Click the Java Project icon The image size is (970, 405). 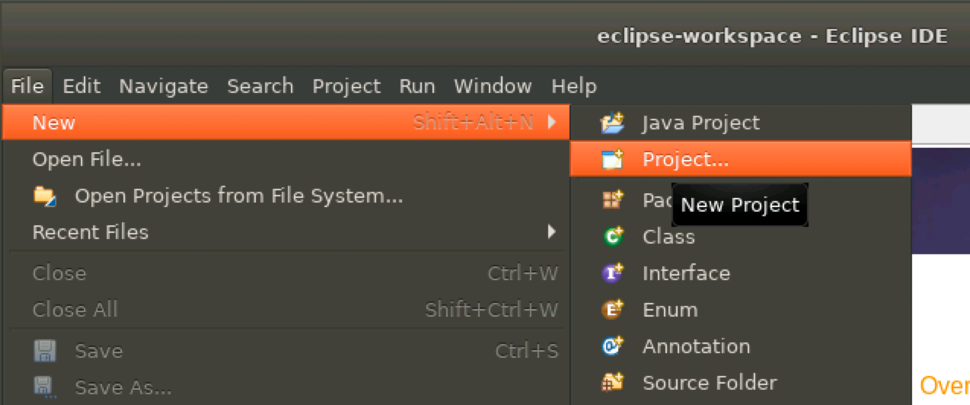coord(612,123)
